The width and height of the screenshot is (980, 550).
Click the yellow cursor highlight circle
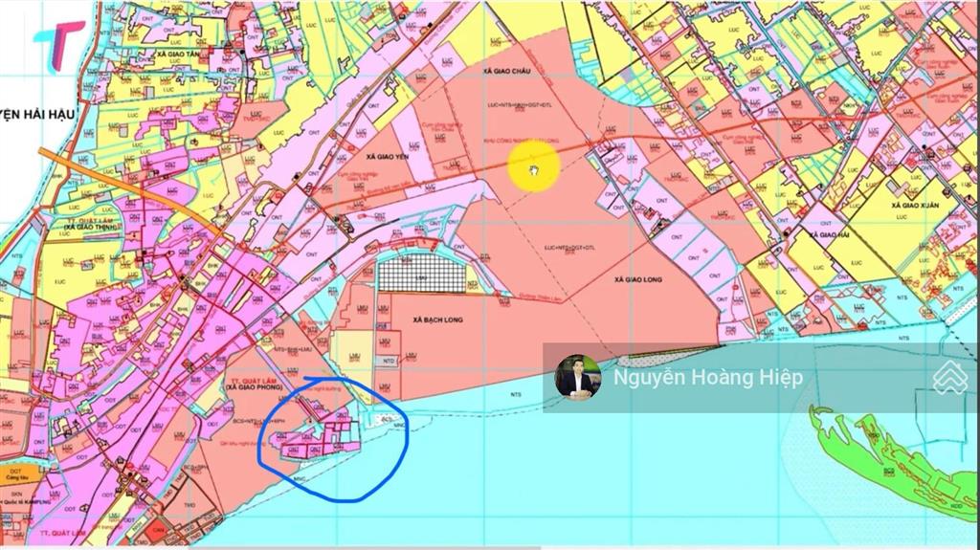[532, 170]
